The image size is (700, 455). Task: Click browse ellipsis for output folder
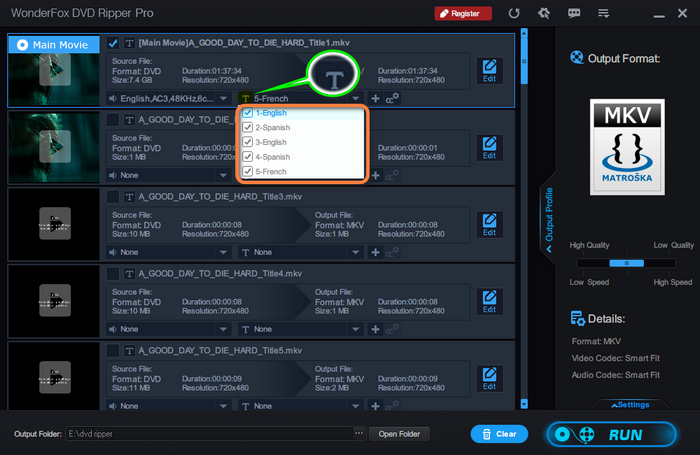(x=359, y=434)
